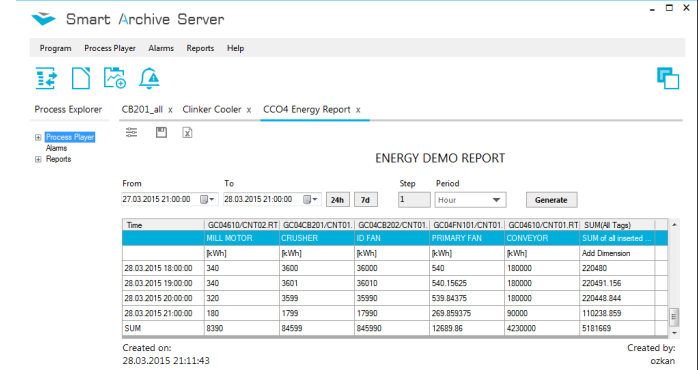Click the import/export list toolbar icon
The height and width of the screenshot is (370, 698).
[x=46, y=78]
